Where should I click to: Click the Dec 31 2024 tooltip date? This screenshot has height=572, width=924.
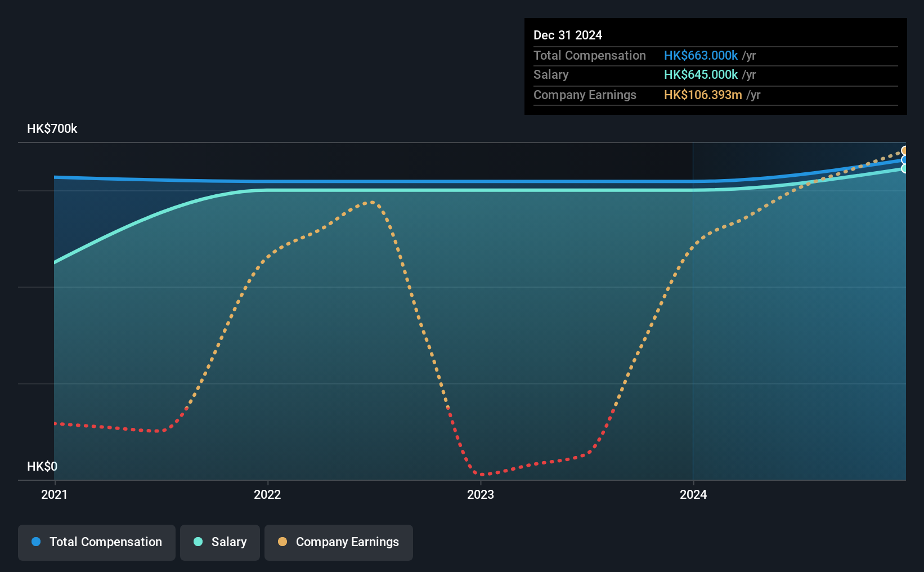(568, 35)
